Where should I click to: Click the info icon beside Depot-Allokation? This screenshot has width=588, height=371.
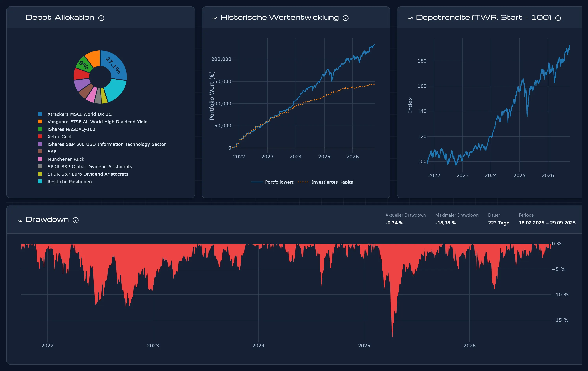tap(101, 18)
